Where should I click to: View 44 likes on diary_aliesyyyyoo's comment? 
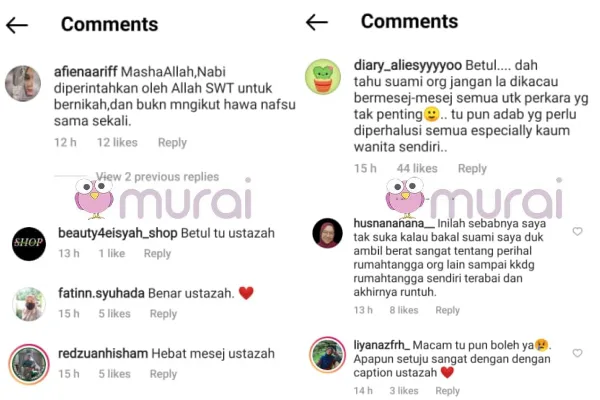point(417,168)
